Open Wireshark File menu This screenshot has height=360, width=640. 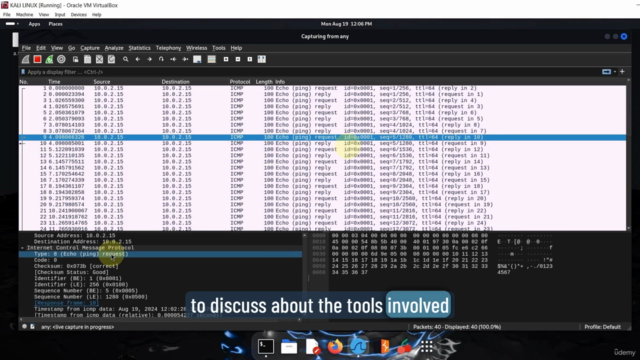[26, 48]
